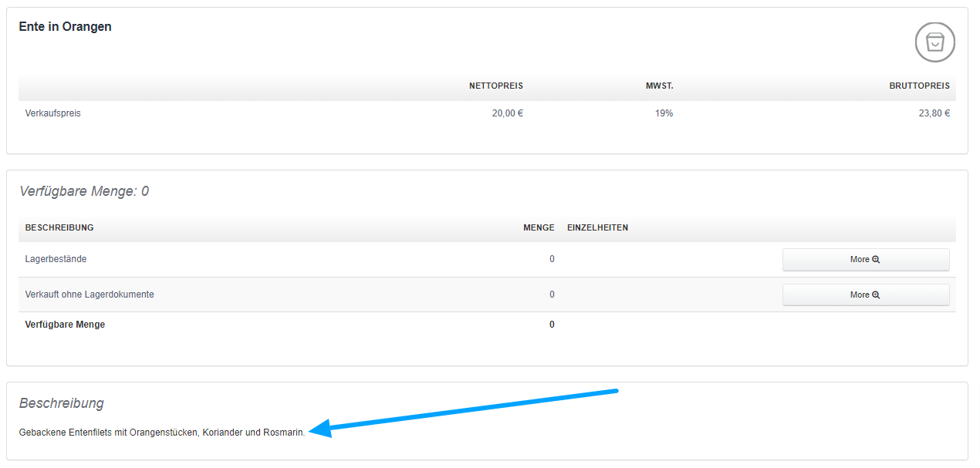Viewport: 980px width, 468px height.
Task: Select the 'Ente in Orangen' product title
Action: (66, 27)
